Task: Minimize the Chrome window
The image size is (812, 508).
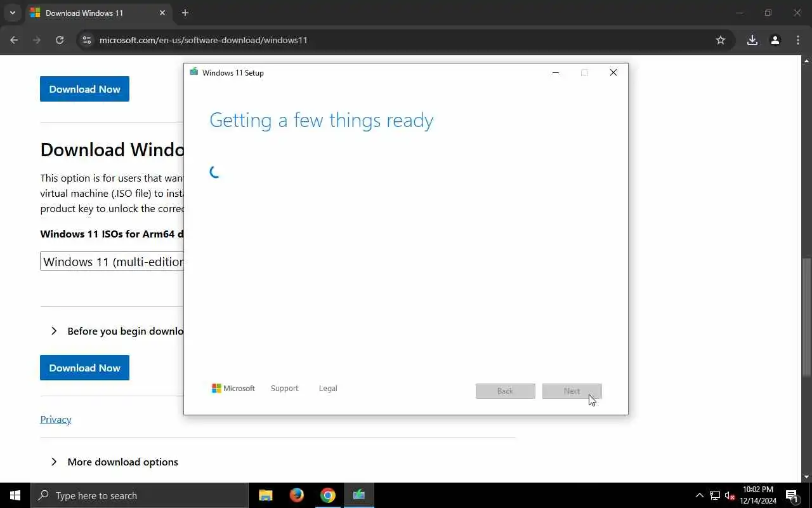Action: coord(739,13)
